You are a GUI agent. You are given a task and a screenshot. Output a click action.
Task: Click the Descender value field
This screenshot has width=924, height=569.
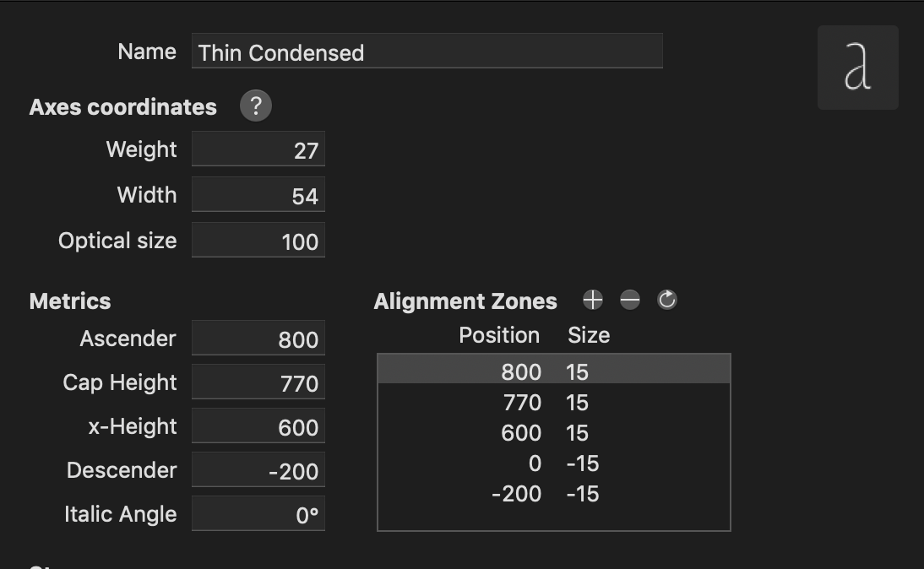click(258, 470)
